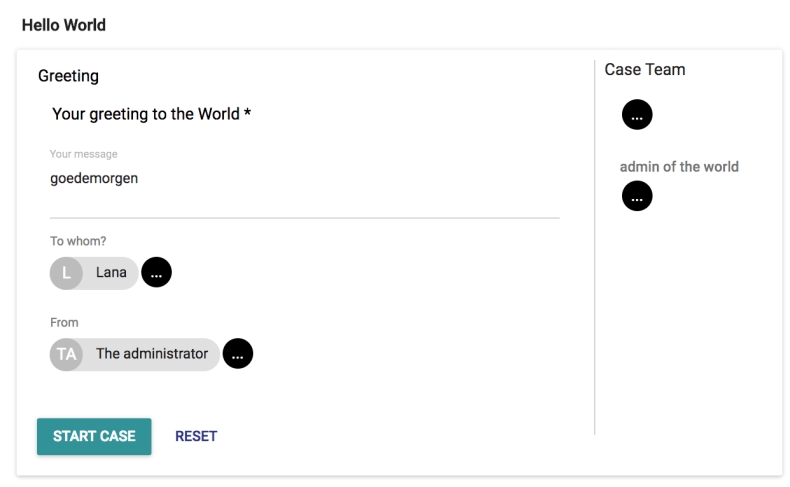Click the admin of the world role label

click(x=679, y=166)
